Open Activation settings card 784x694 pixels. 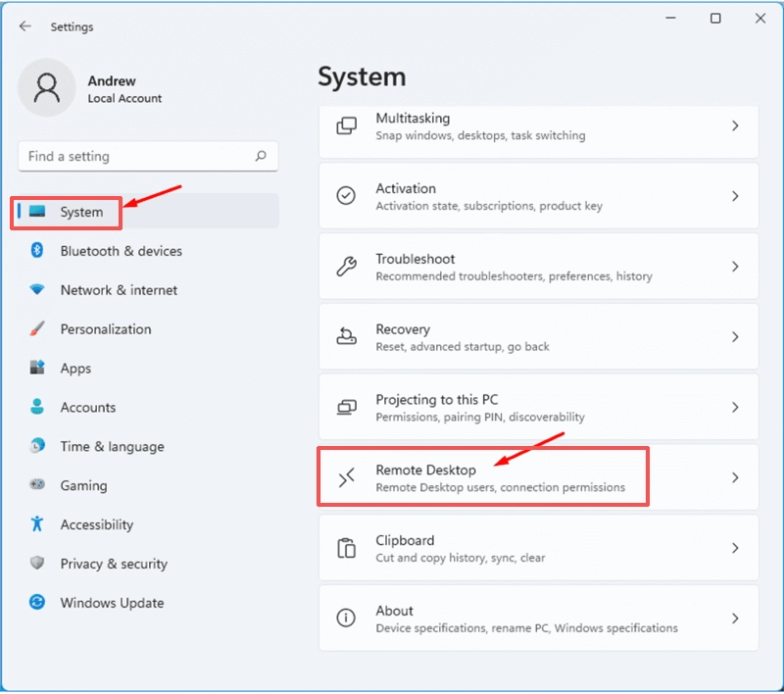tap(538, 196)
